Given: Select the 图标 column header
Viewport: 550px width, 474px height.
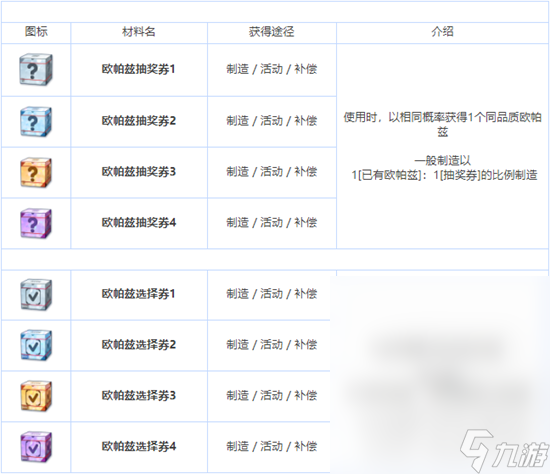Looking at the screenshot, I should tap(36, 32).
